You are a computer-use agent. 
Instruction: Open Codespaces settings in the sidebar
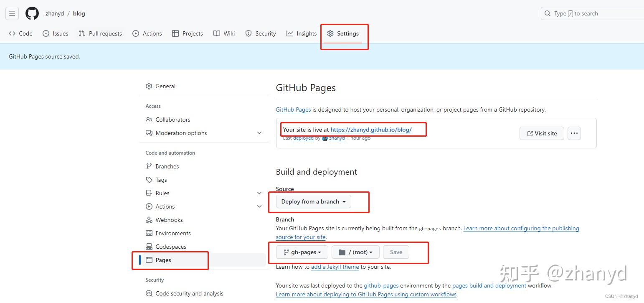(170, 246)
